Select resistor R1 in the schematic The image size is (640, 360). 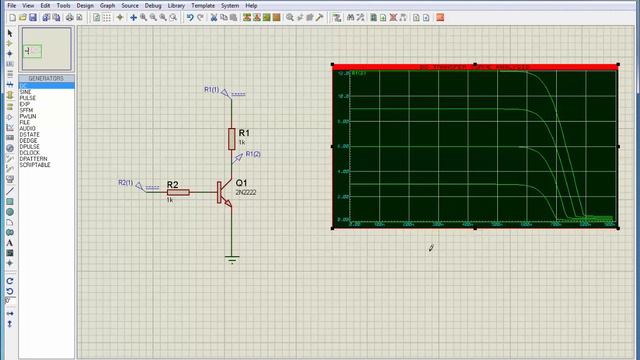coord(231,139)
